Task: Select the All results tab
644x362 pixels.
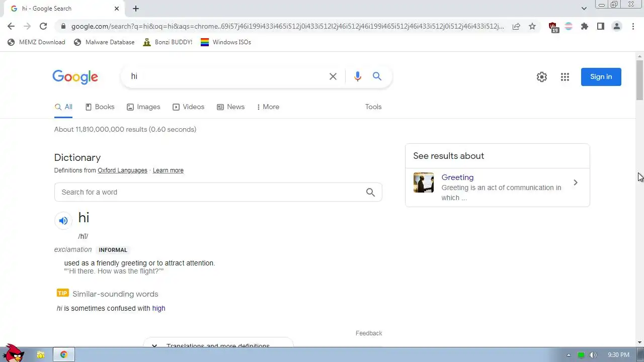Action: pos(63,107)
